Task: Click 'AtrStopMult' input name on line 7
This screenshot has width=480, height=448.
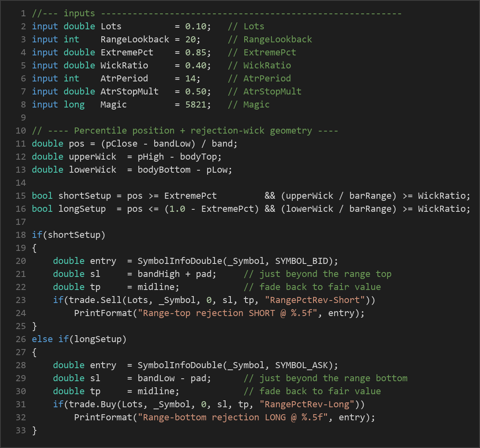Action: pyautogui.click(x=129, y=92)
